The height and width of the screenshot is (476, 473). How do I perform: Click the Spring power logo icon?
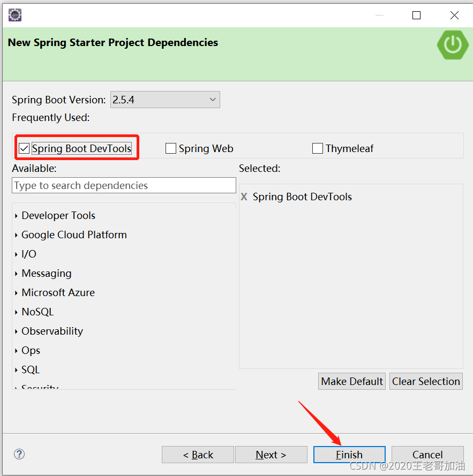coord(453,45)
